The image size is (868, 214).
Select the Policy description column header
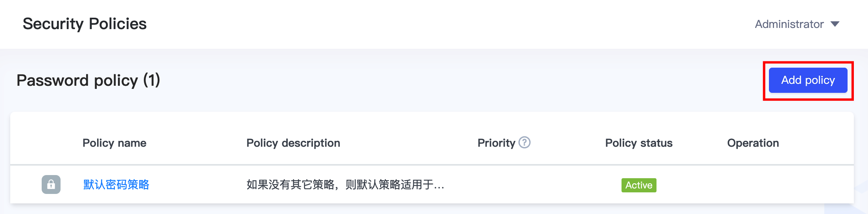293,143
